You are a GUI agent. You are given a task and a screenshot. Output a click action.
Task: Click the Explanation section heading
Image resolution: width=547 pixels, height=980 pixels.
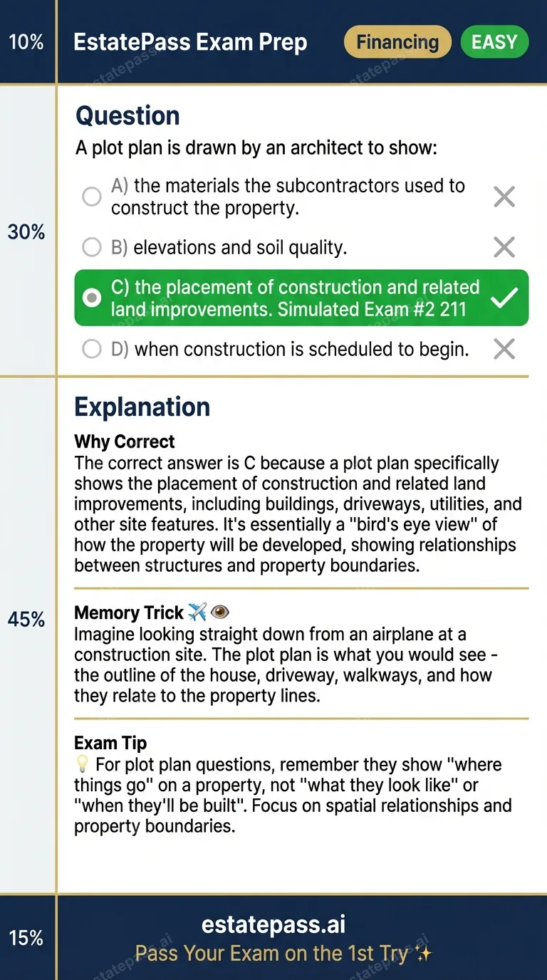tap(142, 407)
